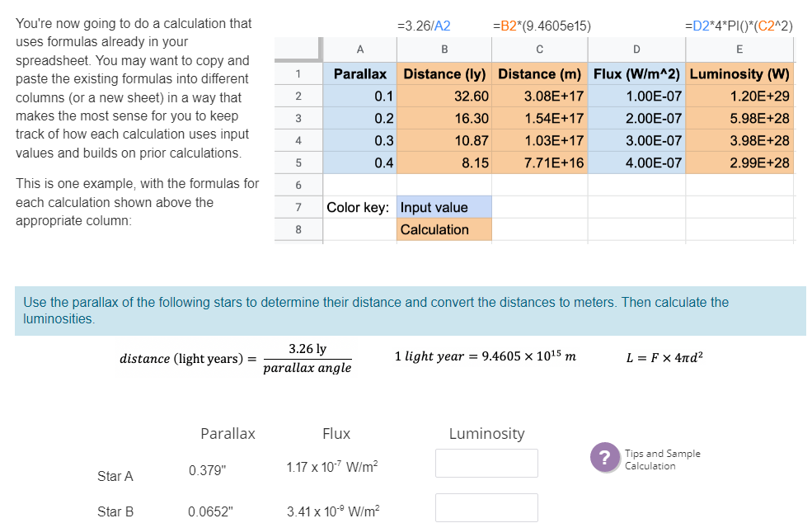Select cell C5 showing 7.71E+16

[x=539, y=163]
